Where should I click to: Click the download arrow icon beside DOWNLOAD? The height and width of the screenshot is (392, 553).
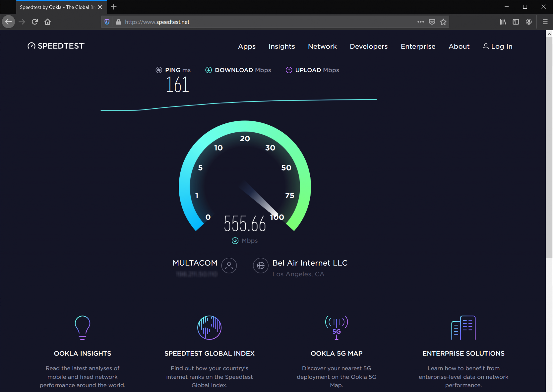coord(208,70)
